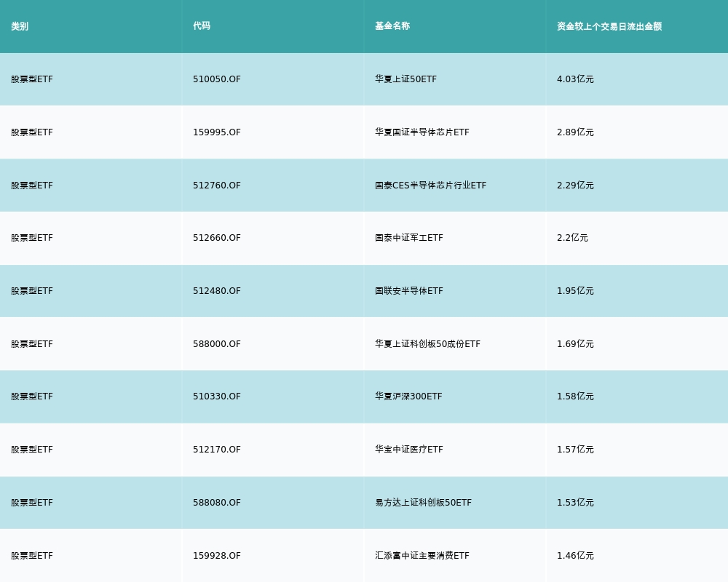This screenshot has width=728, height=582.
Task: Select fund name 国联安半导体ETF
Action: click(409, 291)
